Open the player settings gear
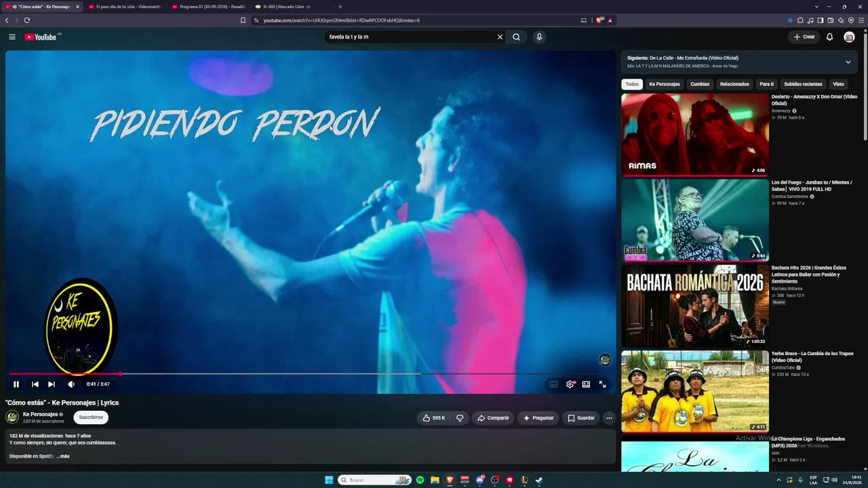The image size is (868, 488). [x=570, y=384]
